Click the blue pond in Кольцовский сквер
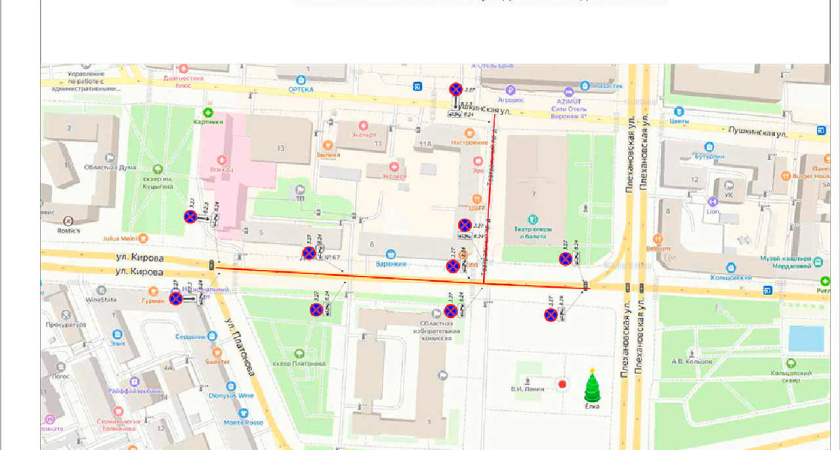 pyautogui.click(x=806, y=338)
